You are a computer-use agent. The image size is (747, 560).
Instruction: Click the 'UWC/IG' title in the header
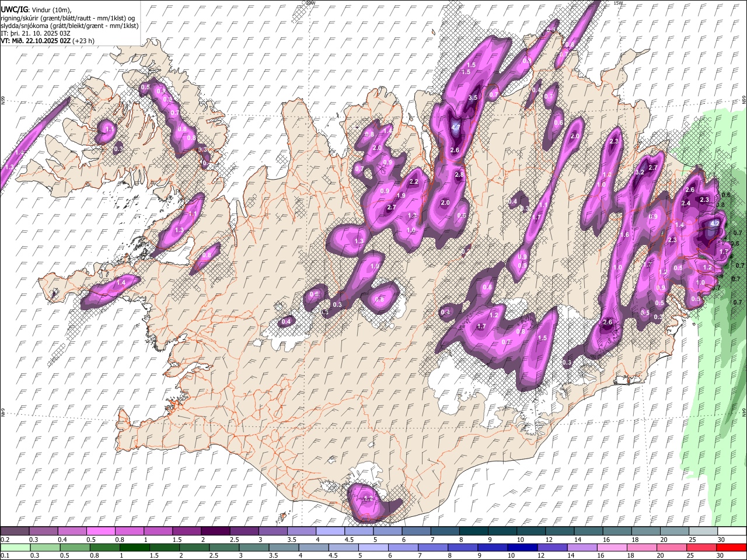(x=14, y=9)
